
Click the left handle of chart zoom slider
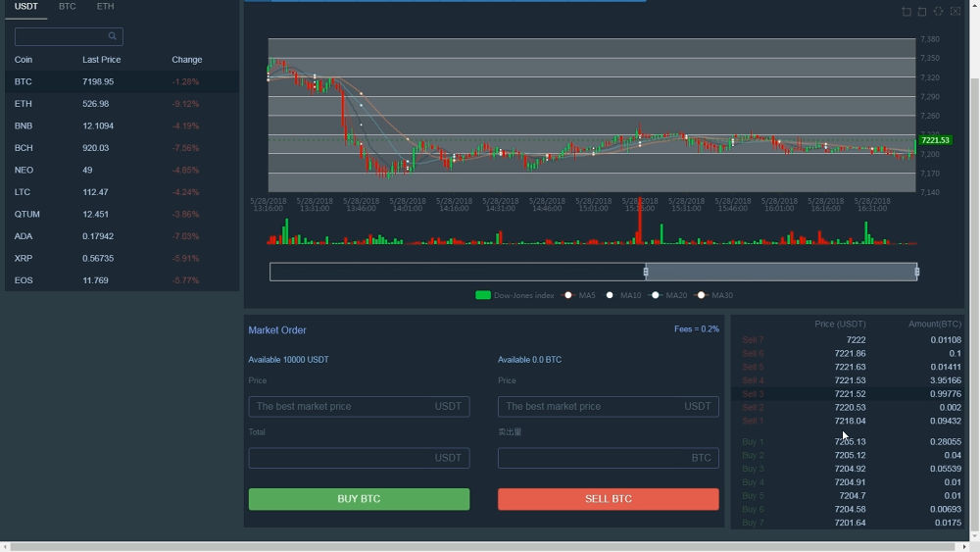click(646, 272)
